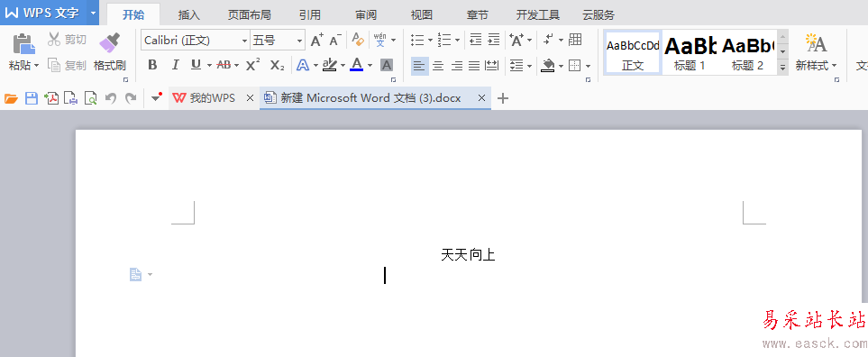868x357 pixels.
Task: Select align right
Action: [457, 66]
